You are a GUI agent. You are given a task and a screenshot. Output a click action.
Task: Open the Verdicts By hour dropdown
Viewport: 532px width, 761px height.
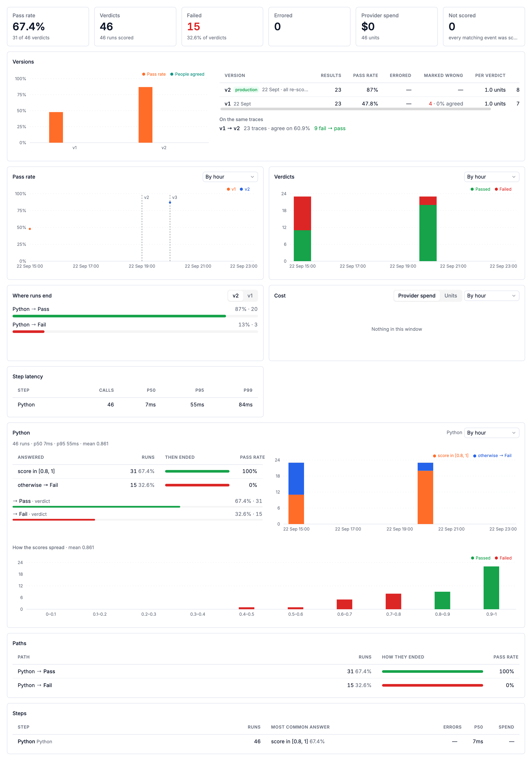(491, 177)
